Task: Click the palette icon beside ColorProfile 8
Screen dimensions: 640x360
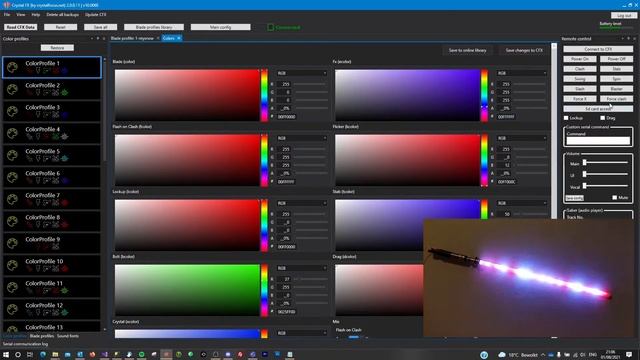Action: (x=13, y=222)
